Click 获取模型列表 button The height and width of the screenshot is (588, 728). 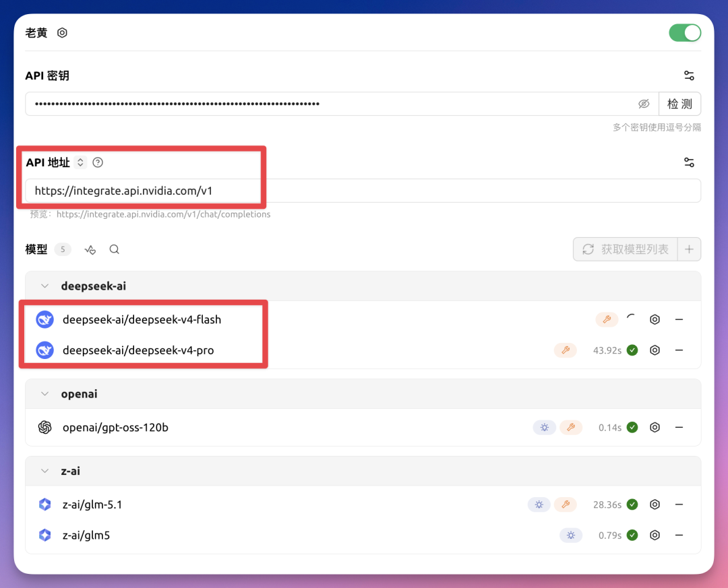point(625,249)
